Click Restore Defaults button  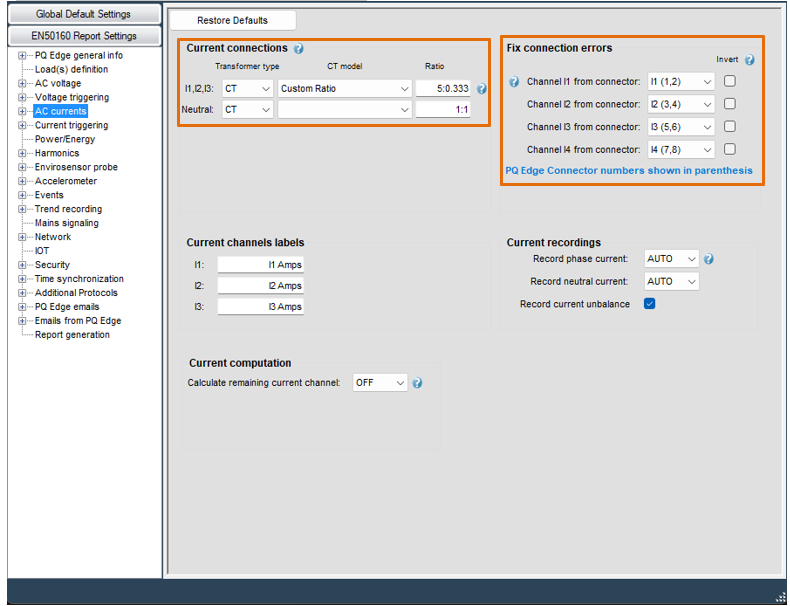coord(233,21)
